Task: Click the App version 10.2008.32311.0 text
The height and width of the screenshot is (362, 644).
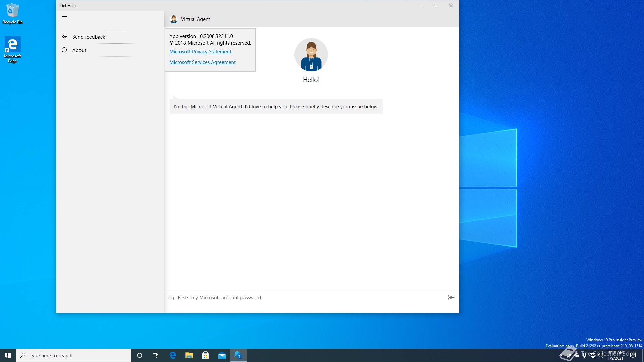Action: 201,36
